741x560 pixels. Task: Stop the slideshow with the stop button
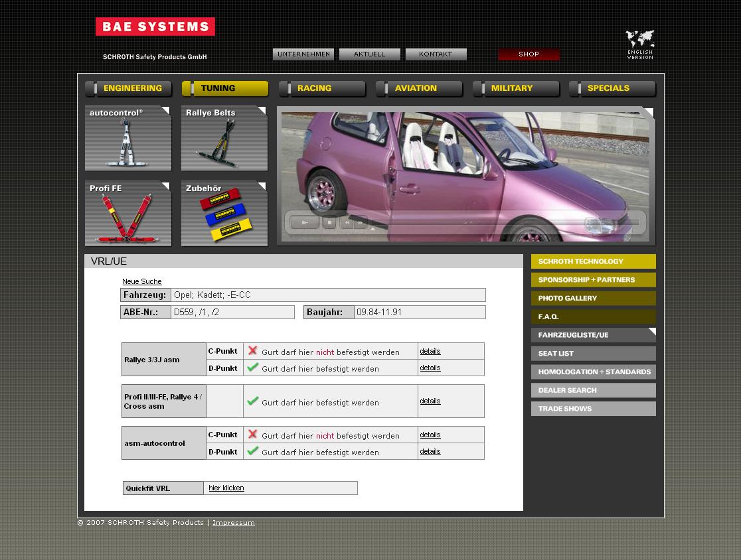coord(329,223)
